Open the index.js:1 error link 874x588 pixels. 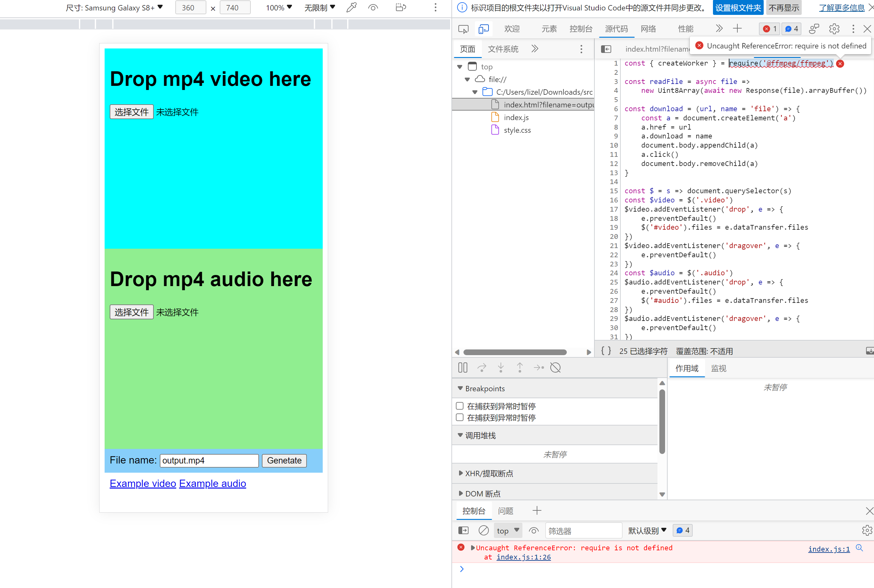click(829, 549)
